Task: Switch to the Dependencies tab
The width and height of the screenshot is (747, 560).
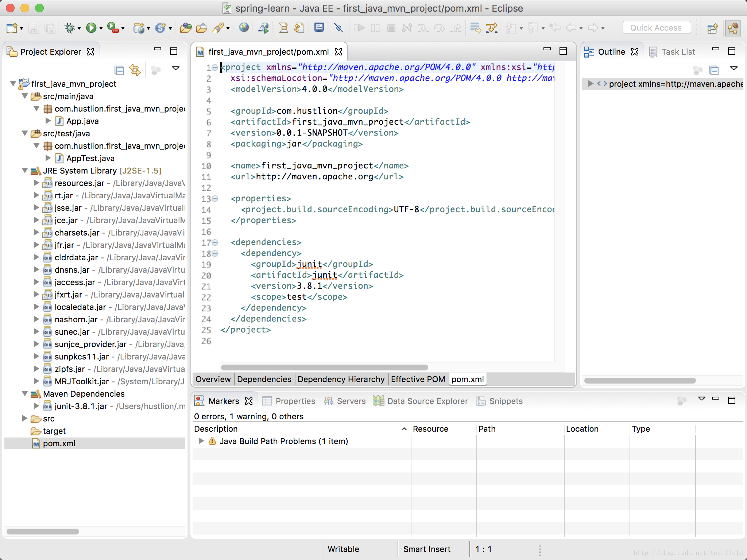Action: click(x=264, y=379)
